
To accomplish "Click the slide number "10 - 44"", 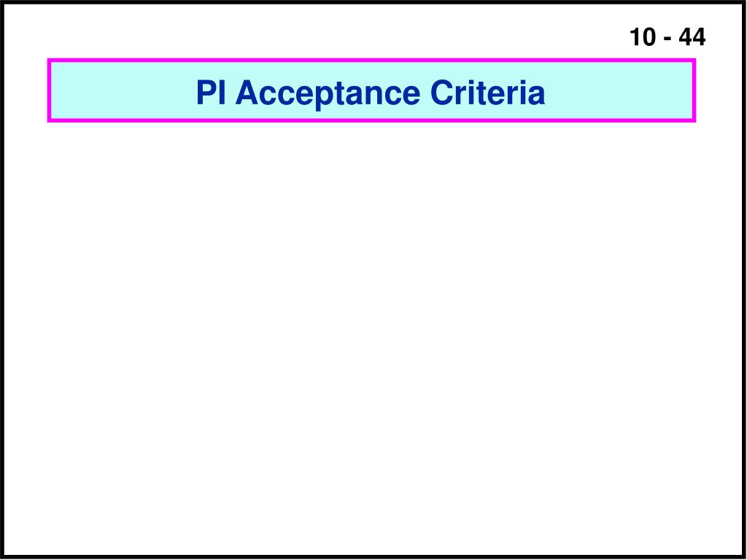I will (x=667, y=37).
